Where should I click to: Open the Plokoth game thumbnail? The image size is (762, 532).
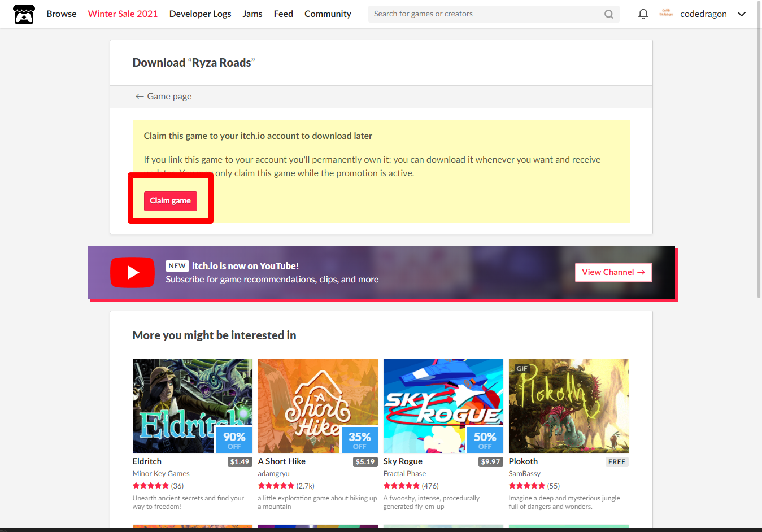pos(569,406)
